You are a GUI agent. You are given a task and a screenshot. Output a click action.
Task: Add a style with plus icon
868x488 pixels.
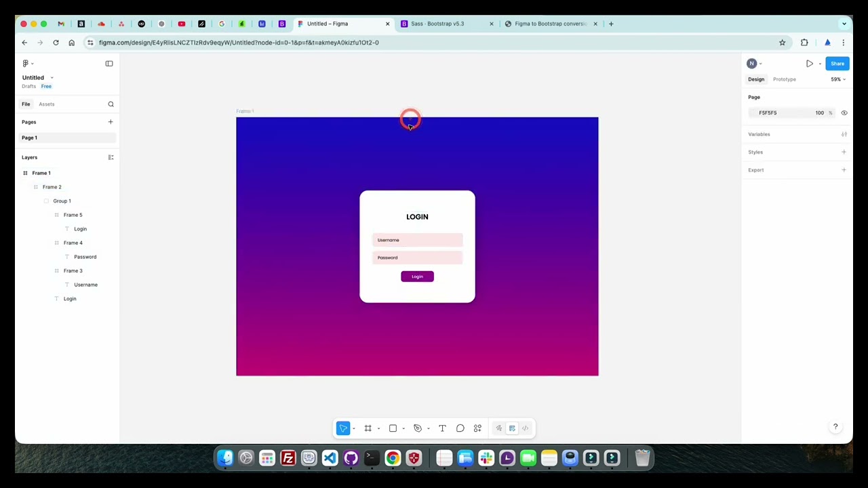click(x=844, y=152)
